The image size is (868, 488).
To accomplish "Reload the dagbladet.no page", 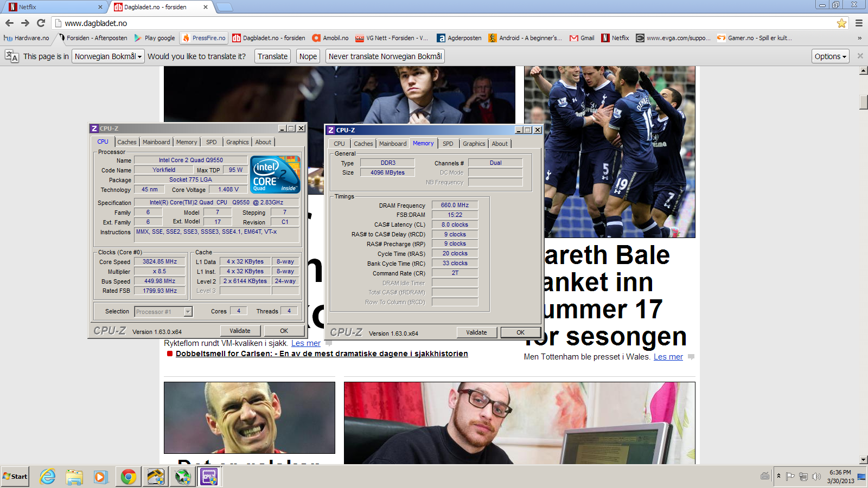I will click(x=41, y=23).
